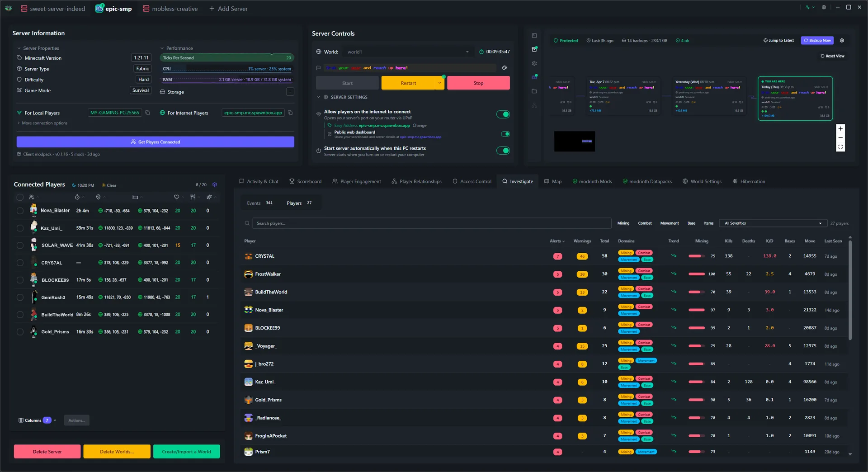This screenshot has height=472, width=868.
Task: Click the heart health column icon
Action: [176, 197]
